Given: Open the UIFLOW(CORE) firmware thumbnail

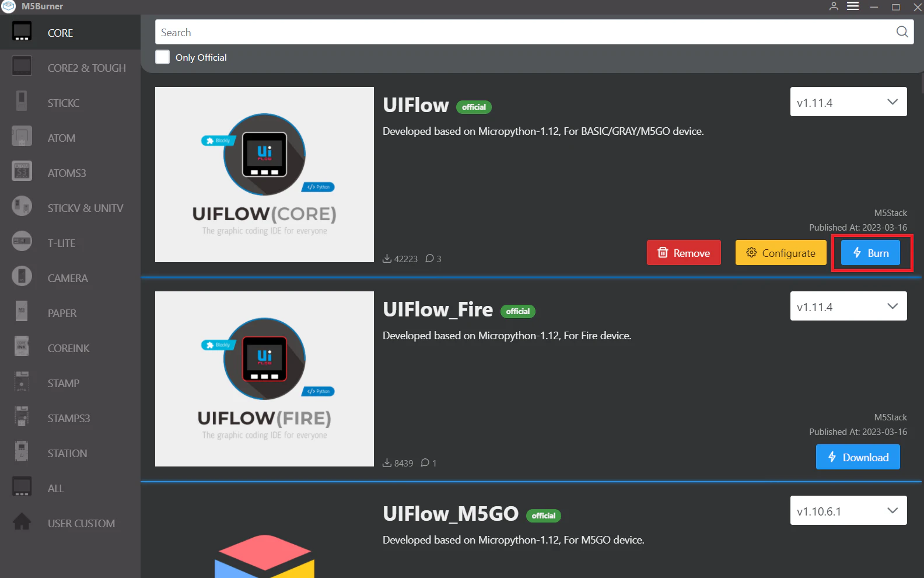Looking at the screenshot, I should click(x=264, y=175).
